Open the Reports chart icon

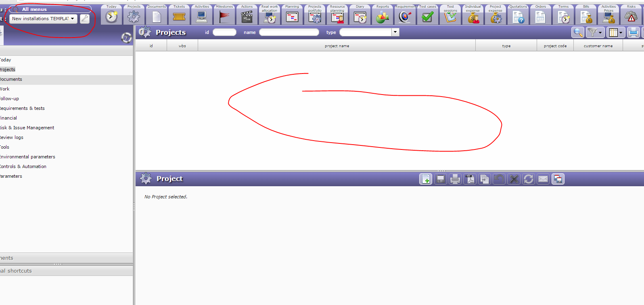383,17
